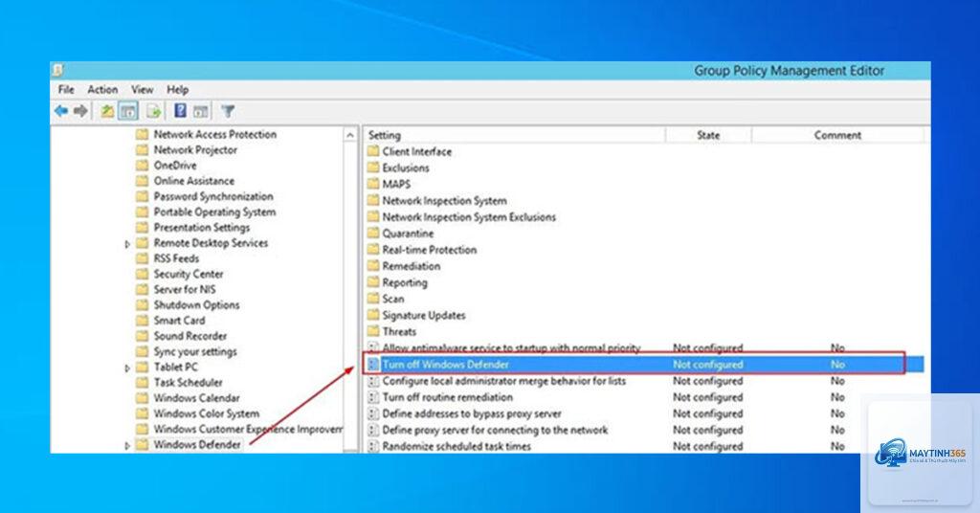Click the filter funnel toolbar icon
Screen dimensions: 980x513
tap(228, 111)
